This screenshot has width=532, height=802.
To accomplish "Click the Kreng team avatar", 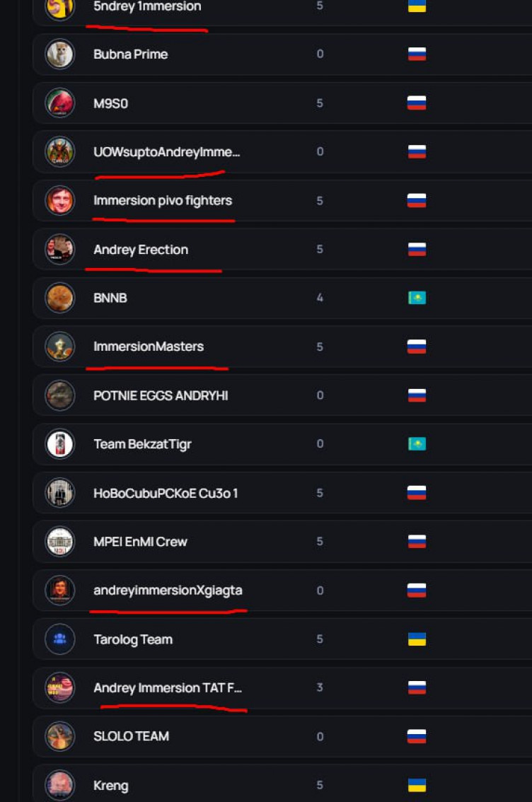I will click(60, 785).
